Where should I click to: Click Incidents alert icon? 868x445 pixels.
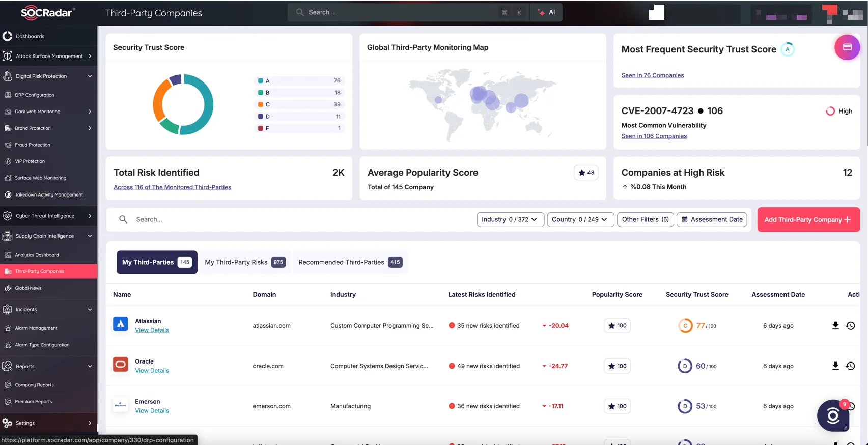7,309
